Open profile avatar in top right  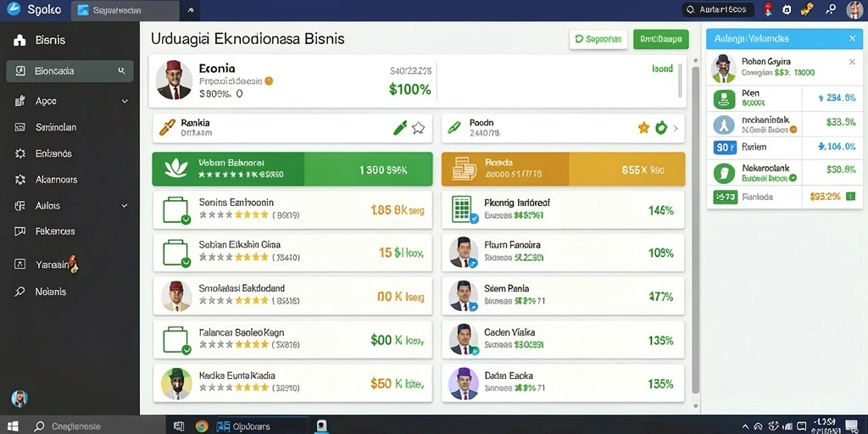click(854, 9)
